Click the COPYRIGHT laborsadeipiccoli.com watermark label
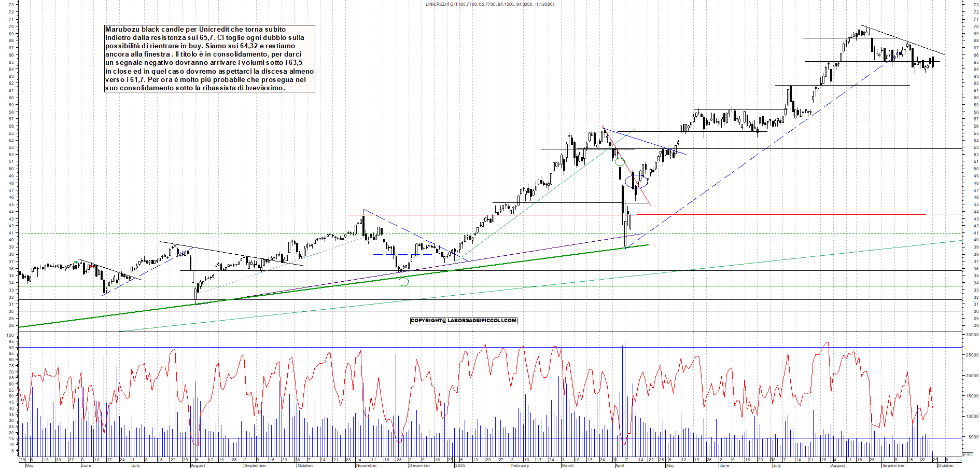 click(x=464, y=321)
